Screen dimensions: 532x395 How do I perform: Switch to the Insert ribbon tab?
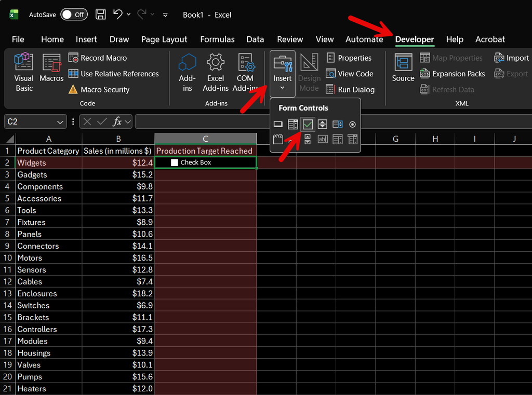(x=86, y=39)
